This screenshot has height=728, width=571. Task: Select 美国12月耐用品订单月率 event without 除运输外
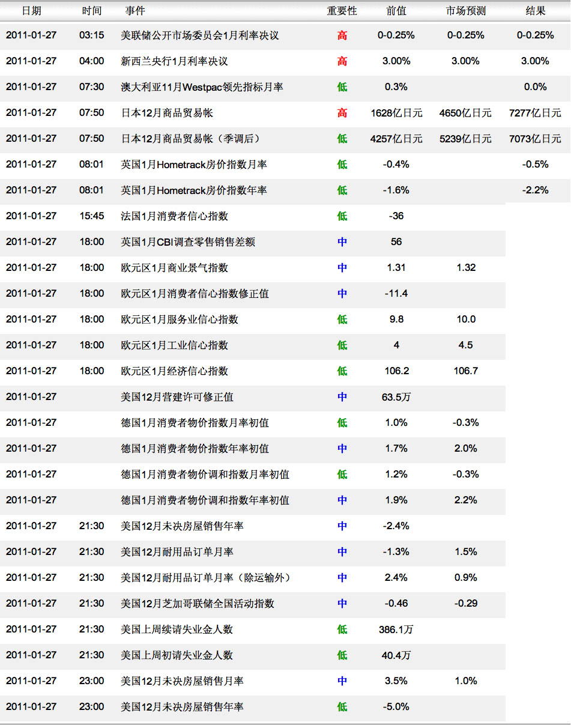[x=177, y=552]
